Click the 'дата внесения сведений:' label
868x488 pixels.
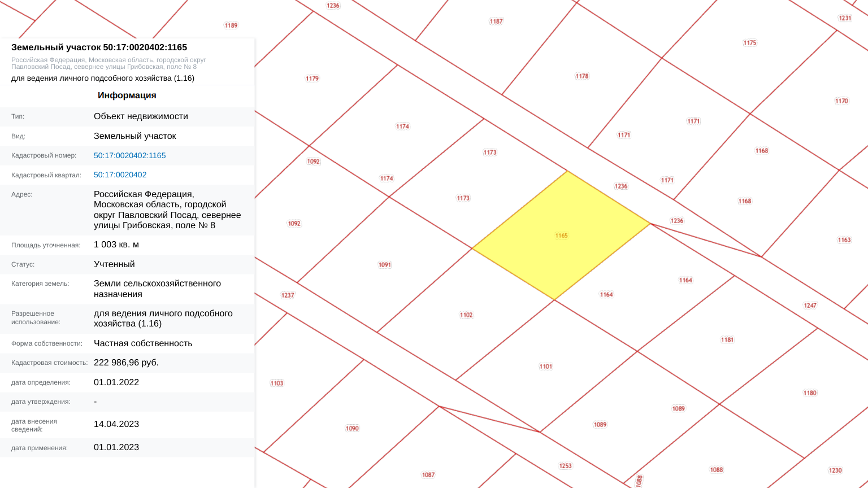point(34,425)
